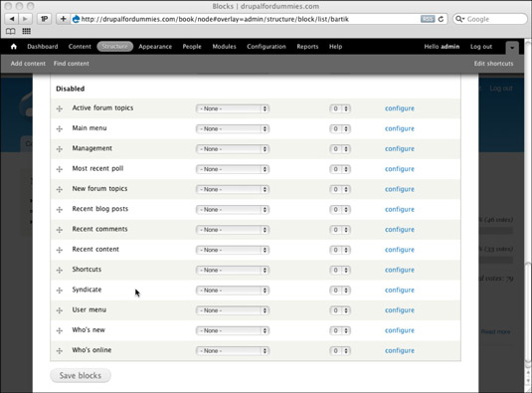
Task: Grab the drag handle for Active forum topics
Action: pyautogui.click(x=60, y=108)
